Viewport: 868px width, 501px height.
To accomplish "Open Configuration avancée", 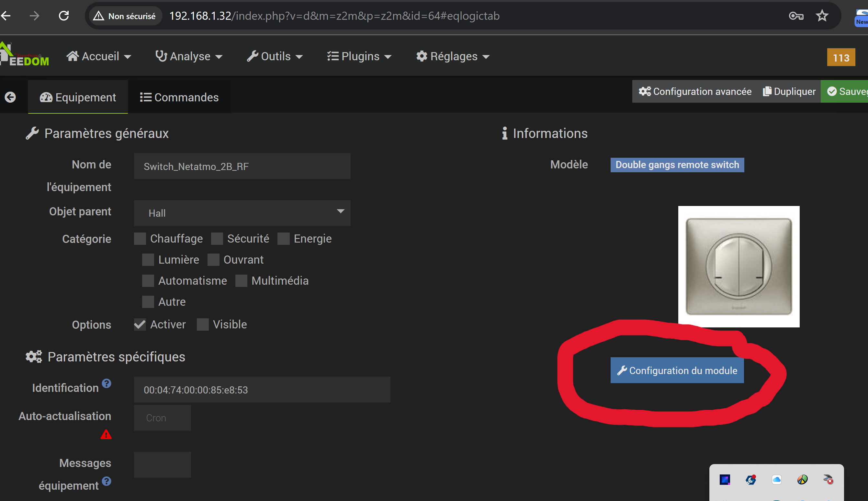I will point(695,92).
